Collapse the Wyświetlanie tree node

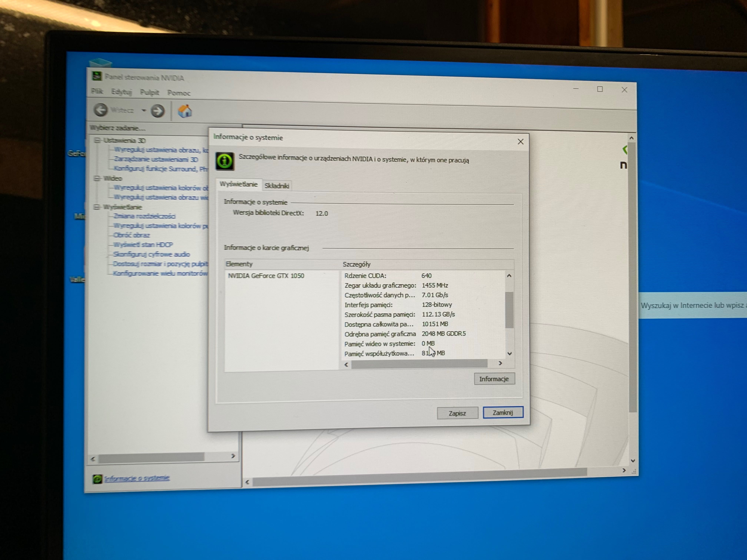pos(97,207)
